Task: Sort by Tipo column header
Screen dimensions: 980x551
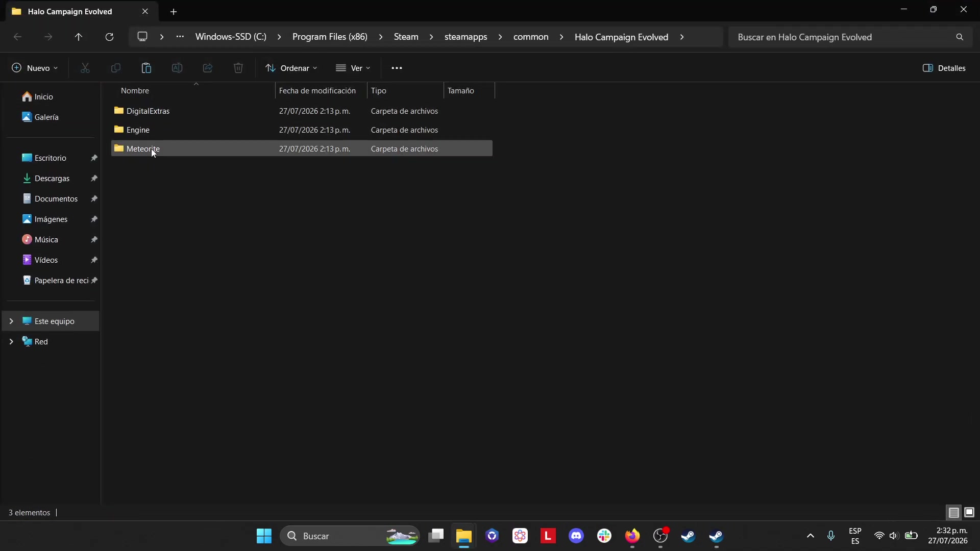Action: pos(405,90)
